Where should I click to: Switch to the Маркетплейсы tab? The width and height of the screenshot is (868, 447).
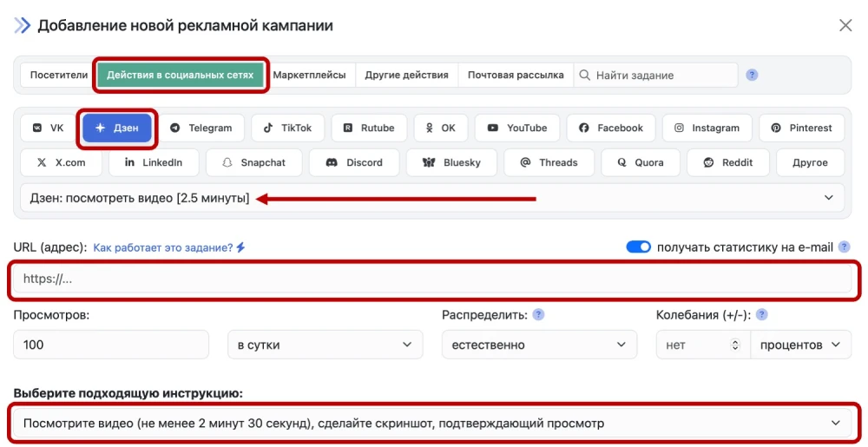[309, 76]
